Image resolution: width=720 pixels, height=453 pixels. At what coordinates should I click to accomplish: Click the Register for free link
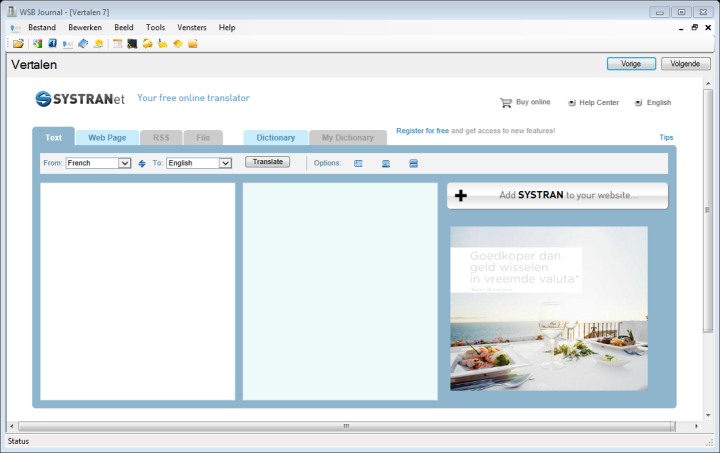click(x=422, y=131)
